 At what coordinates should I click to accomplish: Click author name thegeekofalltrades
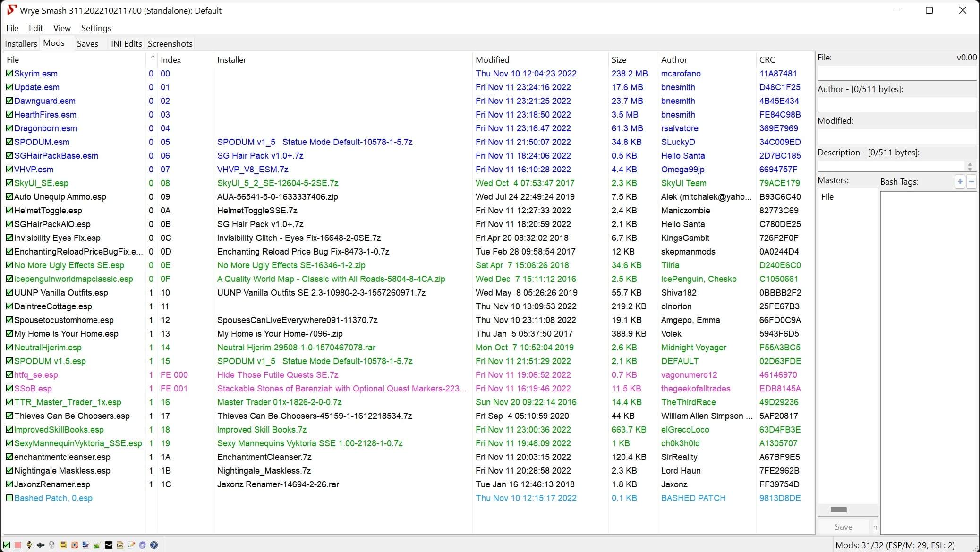tap(696, 388)
